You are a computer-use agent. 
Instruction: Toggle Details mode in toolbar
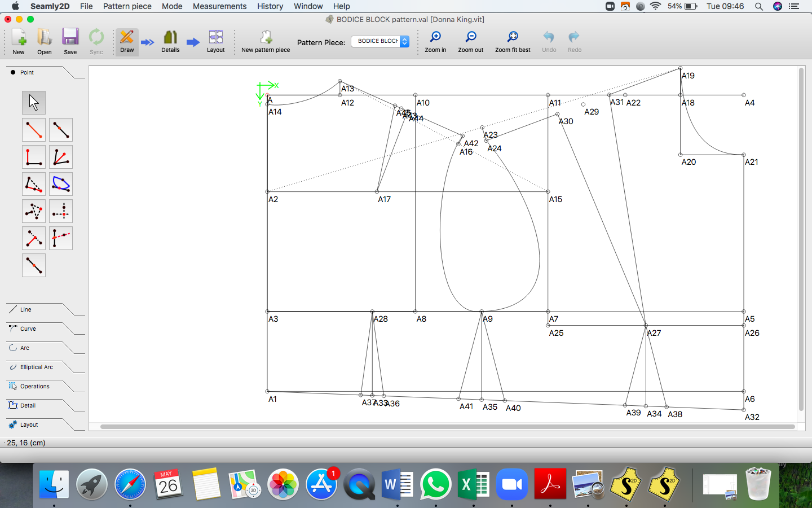tap(170, 41)
